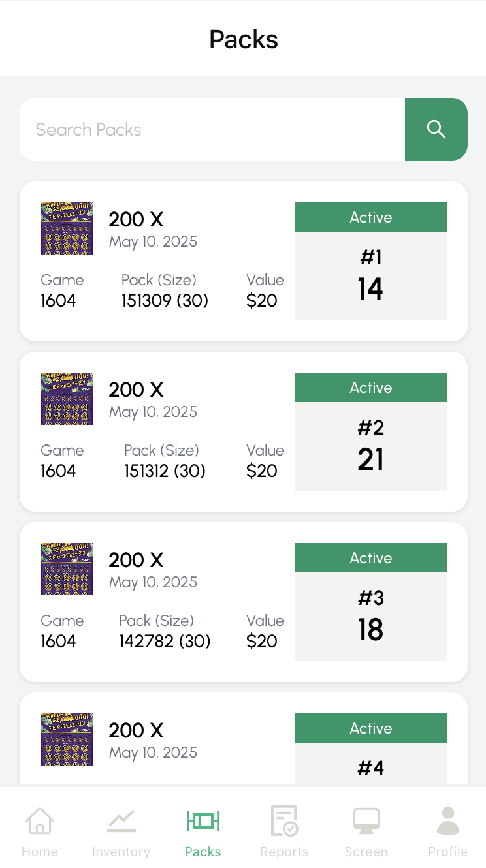The width and height of the screenshot is (486, 868).
Task: Tap ticket thumbnail of pack 151309
Action: point(67,228)
